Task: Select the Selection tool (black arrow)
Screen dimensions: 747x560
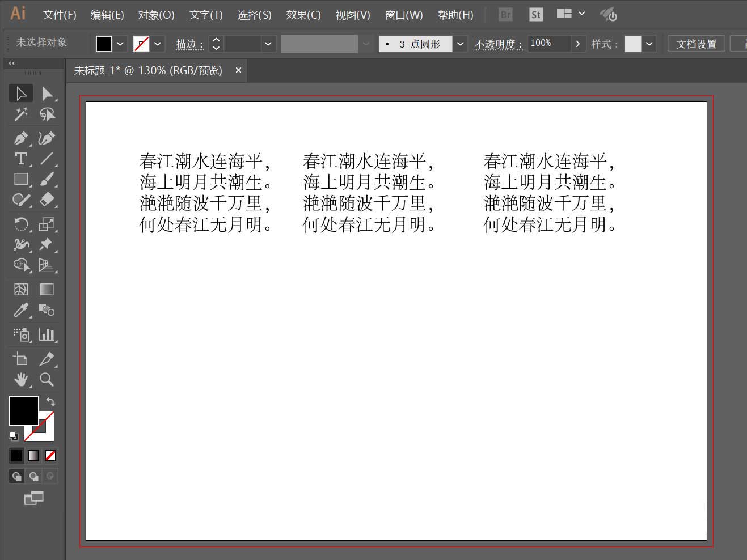Action: coord(21,94)
